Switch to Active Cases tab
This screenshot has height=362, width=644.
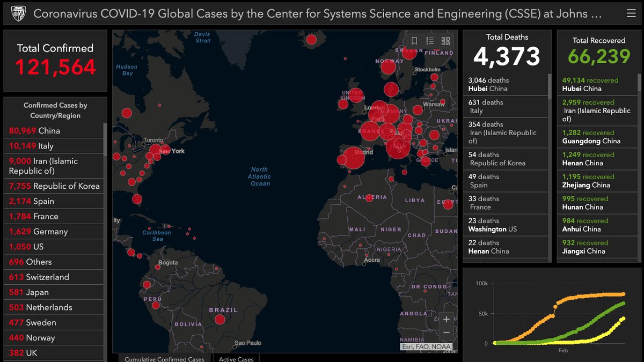[236, 358]
